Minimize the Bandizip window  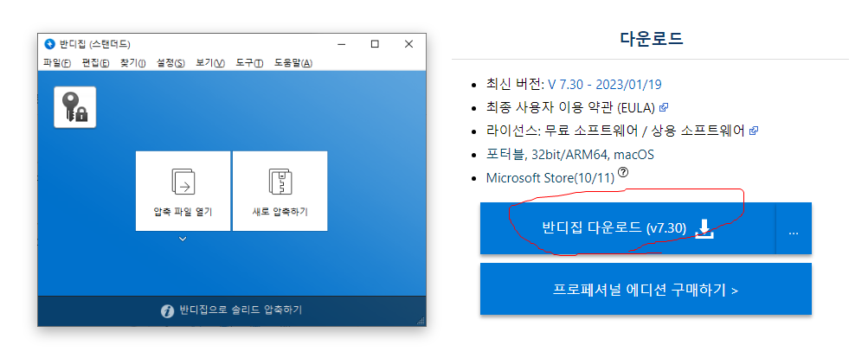click(x=342, y=44)
